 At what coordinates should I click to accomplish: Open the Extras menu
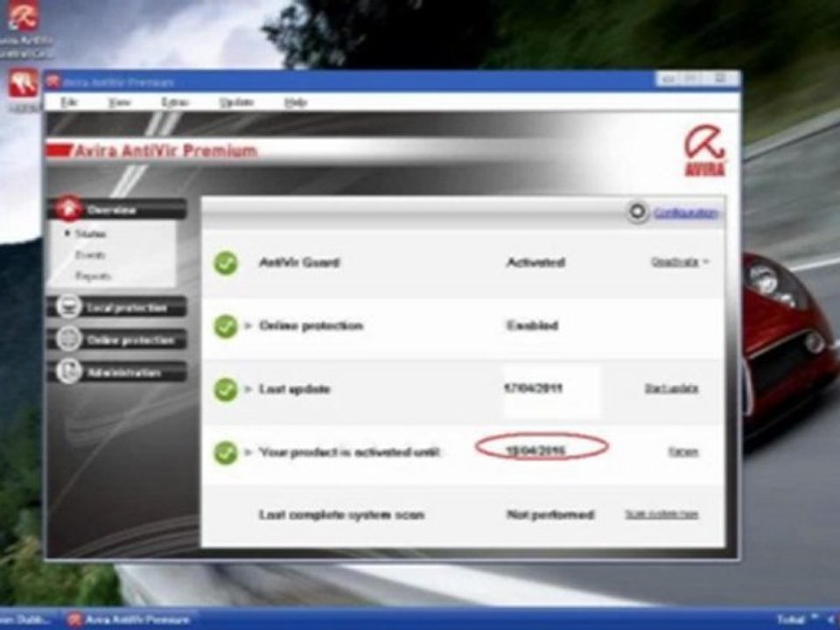pos(175,101)
